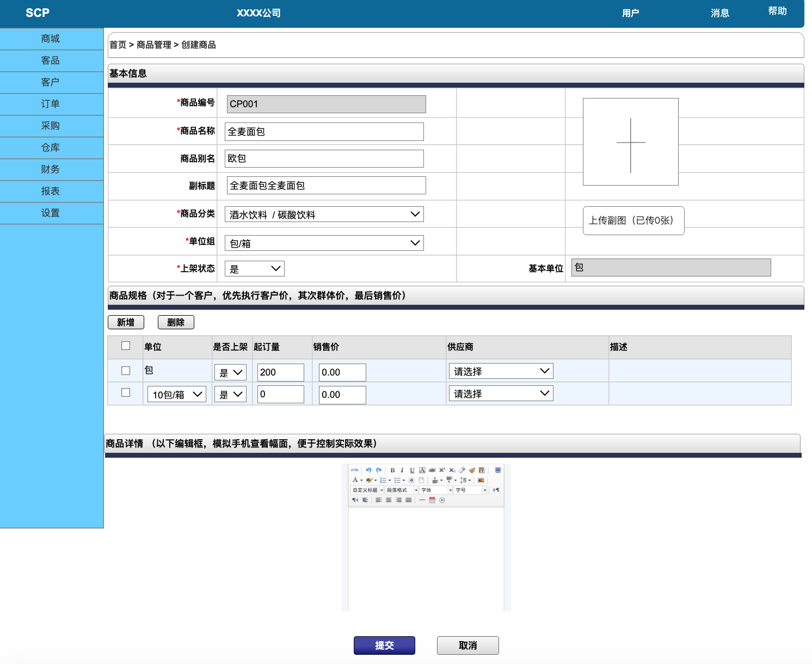
Task: Click the format painter brush icon
Action: pyautogui.click(x=472, y=470)
